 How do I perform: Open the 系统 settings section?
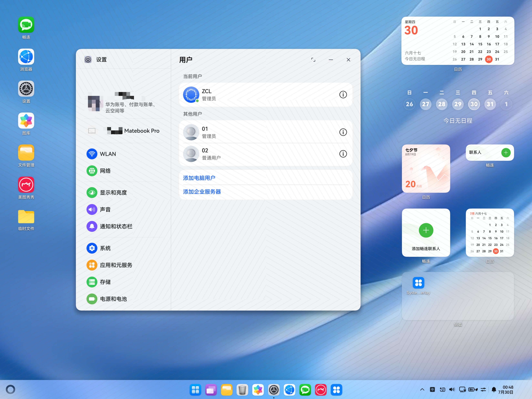tap(124, 248)
